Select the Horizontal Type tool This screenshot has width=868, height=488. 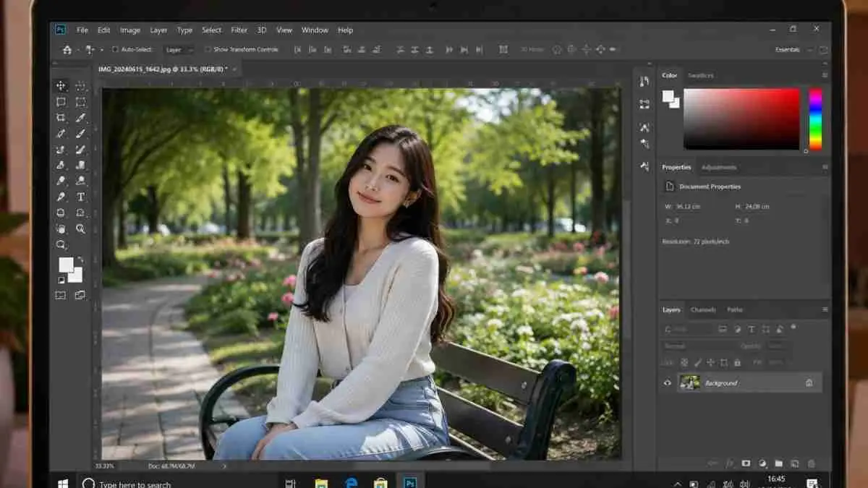point(81,197)
